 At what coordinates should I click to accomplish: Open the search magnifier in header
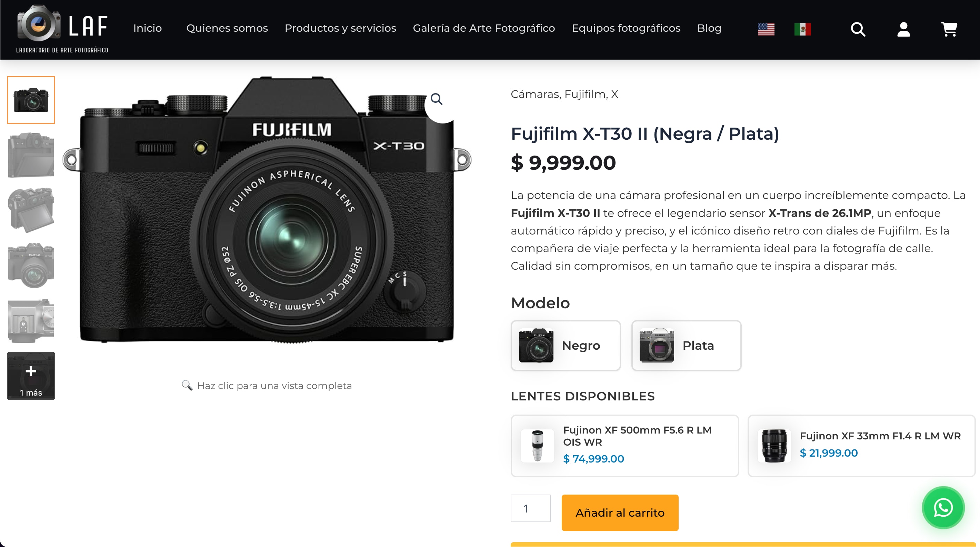coord(858,29)
